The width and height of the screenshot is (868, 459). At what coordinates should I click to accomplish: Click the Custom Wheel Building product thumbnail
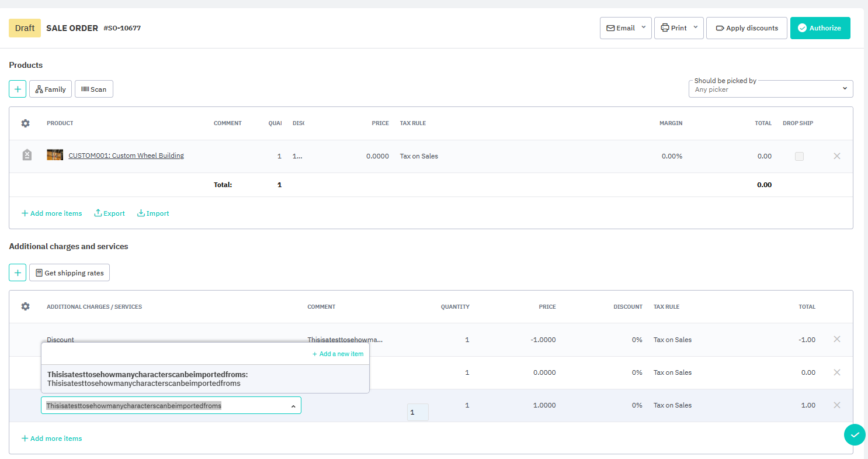click(55, 156)
